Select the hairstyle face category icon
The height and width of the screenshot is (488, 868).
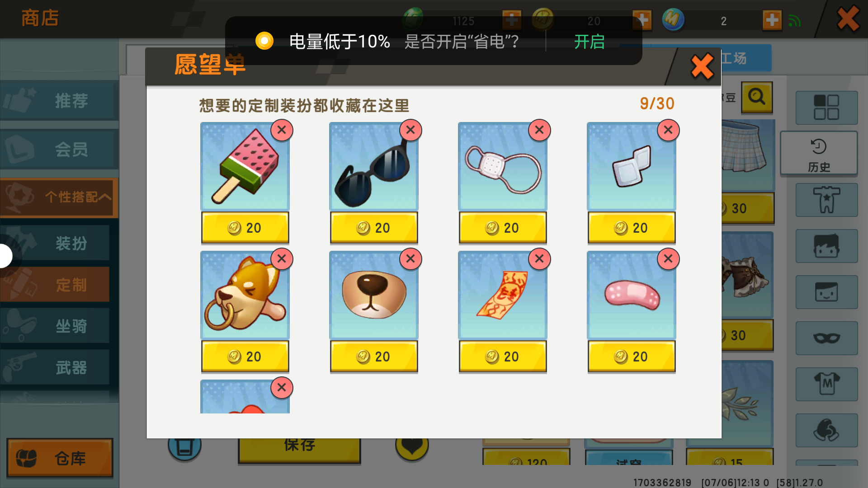coord(826,246)
